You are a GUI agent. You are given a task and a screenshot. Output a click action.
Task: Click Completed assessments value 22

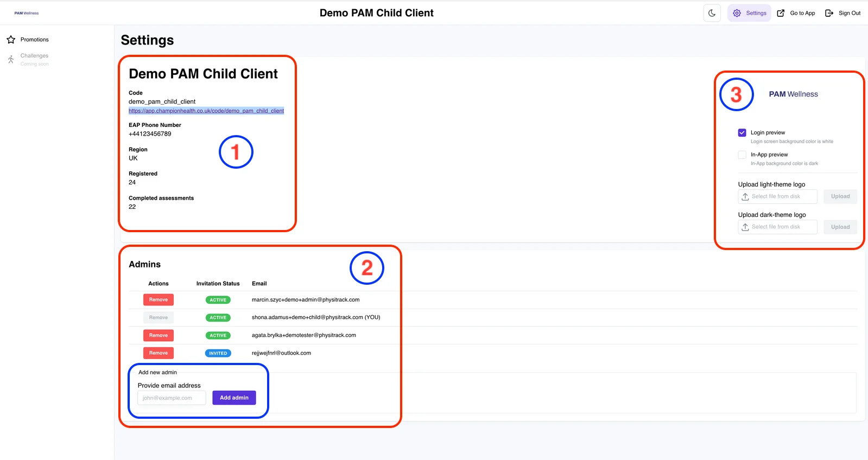(x=132, y=207)
